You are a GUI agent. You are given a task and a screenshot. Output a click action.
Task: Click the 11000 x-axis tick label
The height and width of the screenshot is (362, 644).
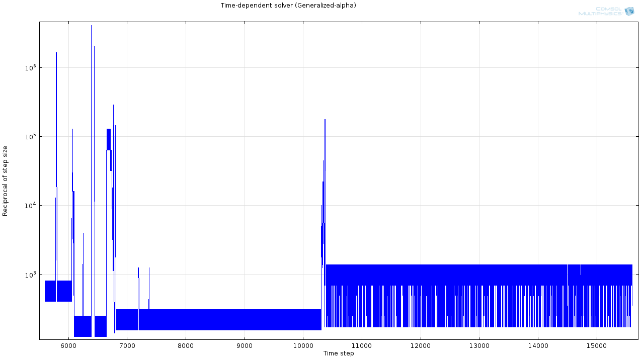point(362,346)
